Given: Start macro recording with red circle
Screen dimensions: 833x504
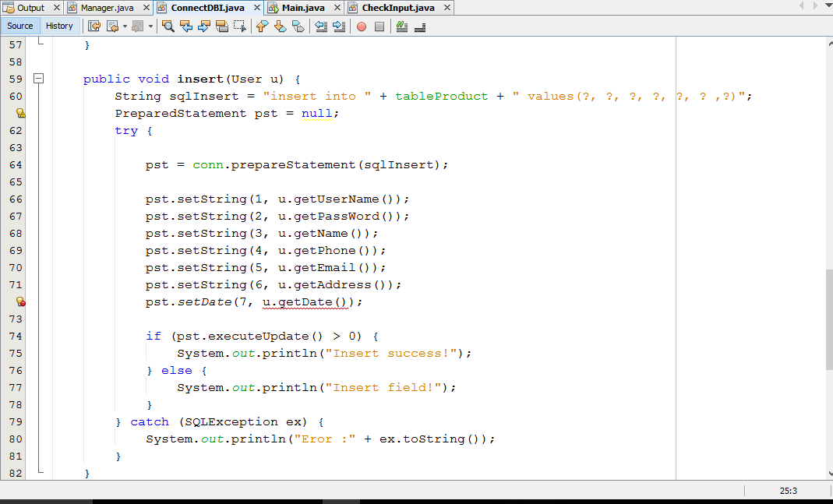Looking at the screenshot, I should coord(362,26).
